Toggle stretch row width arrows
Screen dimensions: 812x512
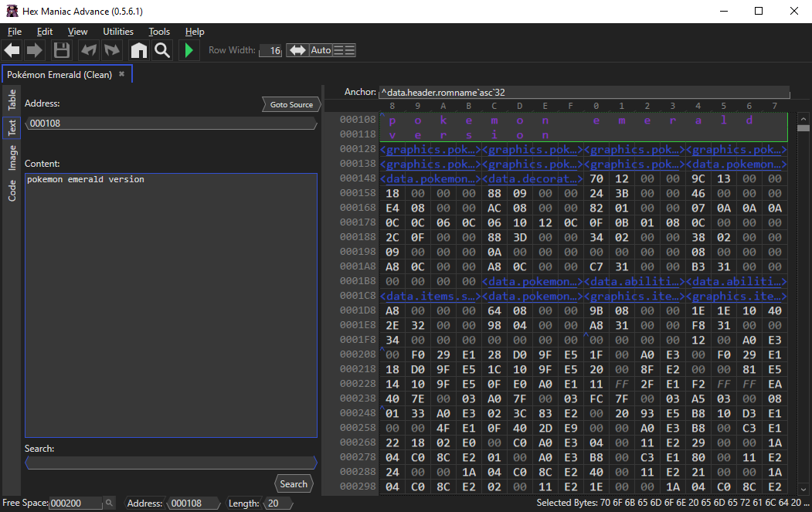click(297, 50)
